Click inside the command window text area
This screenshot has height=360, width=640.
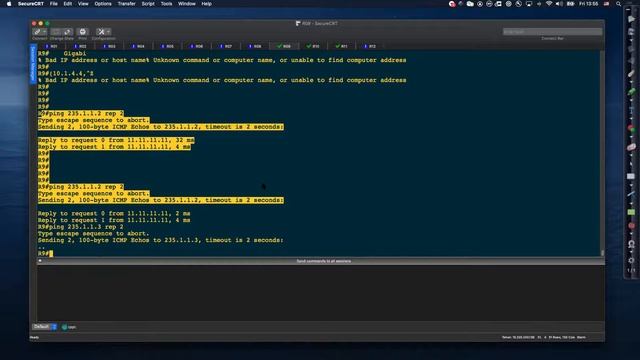point(321,293)
